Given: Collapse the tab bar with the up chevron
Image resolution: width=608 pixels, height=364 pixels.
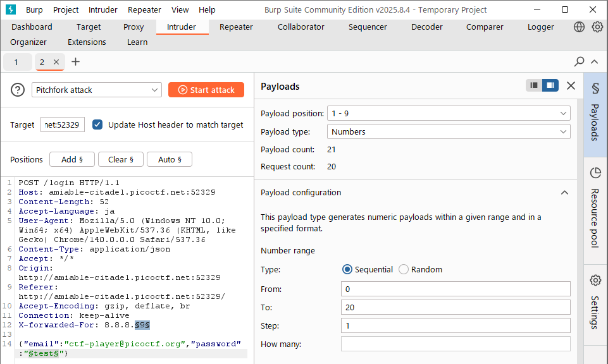Looking at the screenshot, I should pyautogui.click(x=595, y=61).
